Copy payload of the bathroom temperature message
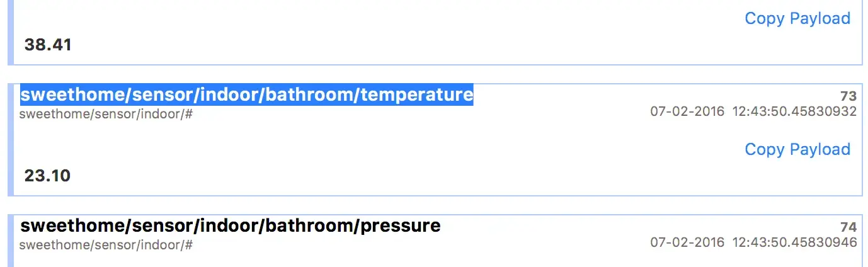This screenshot has height=267, width=868. [797, 149]
